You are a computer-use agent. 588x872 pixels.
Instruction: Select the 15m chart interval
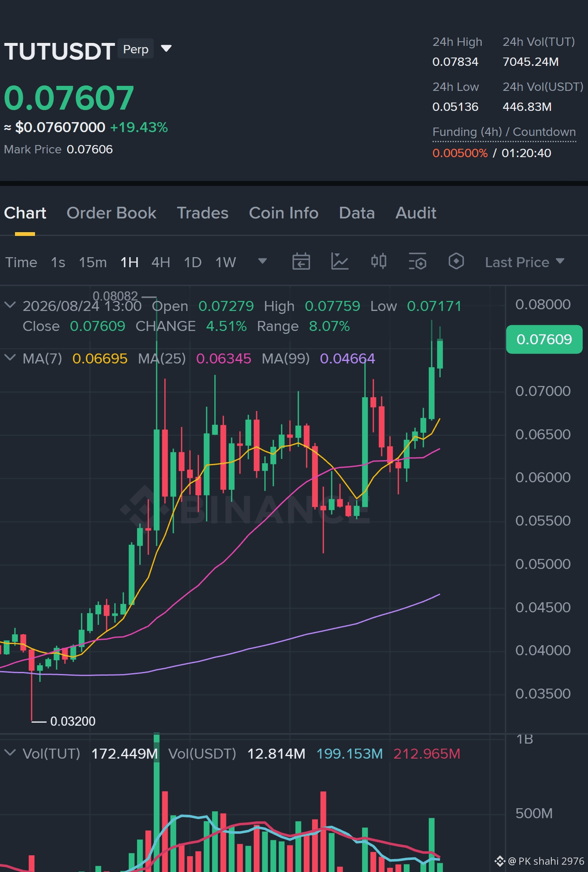[93, 262]
